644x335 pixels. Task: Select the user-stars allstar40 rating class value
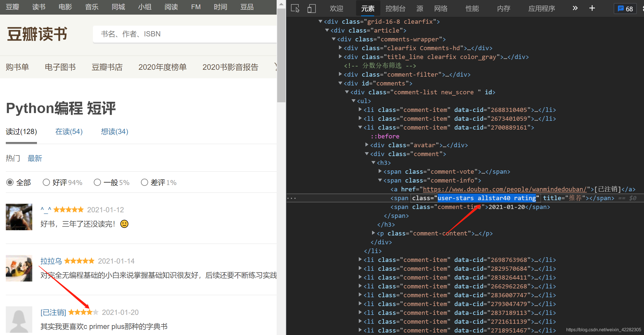pyautogui.click(x=487, y=198)
